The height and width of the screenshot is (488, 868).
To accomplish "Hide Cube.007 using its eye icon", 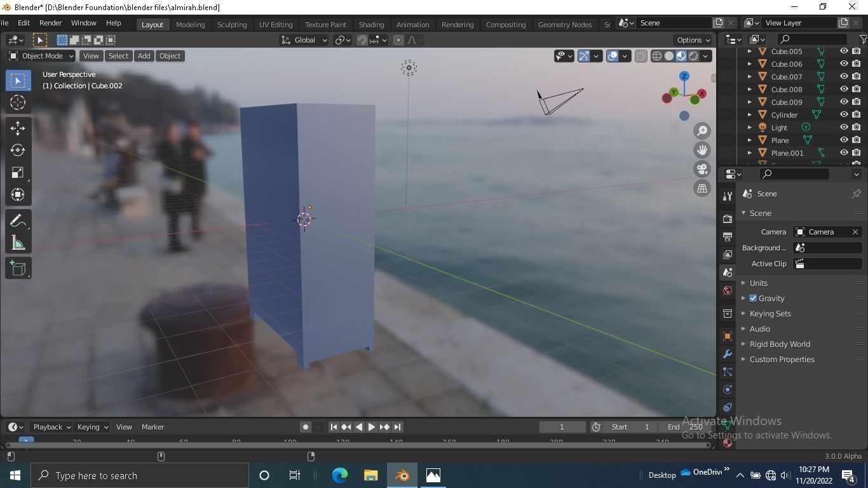I will pos(844,77).
